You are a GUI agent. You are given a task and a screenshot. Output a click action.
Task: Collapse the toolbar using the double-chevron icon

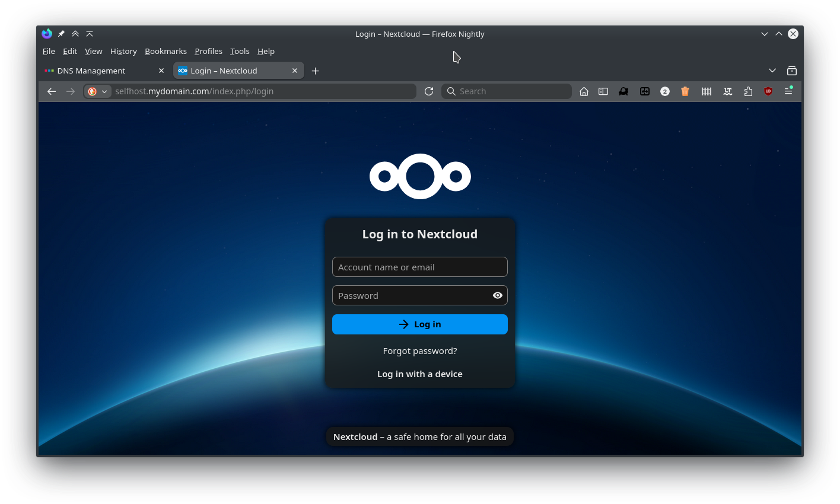[x=75, y=34]
